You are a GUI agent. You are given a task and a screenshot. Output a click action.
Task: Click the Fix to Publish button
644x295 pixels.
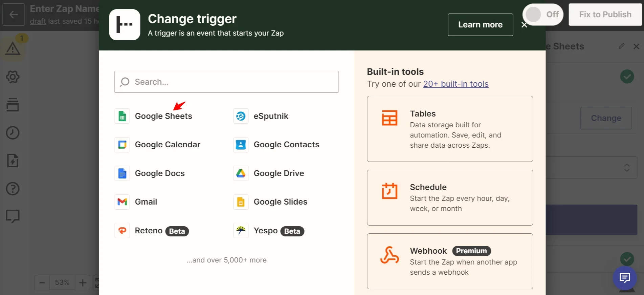(605, 15)
